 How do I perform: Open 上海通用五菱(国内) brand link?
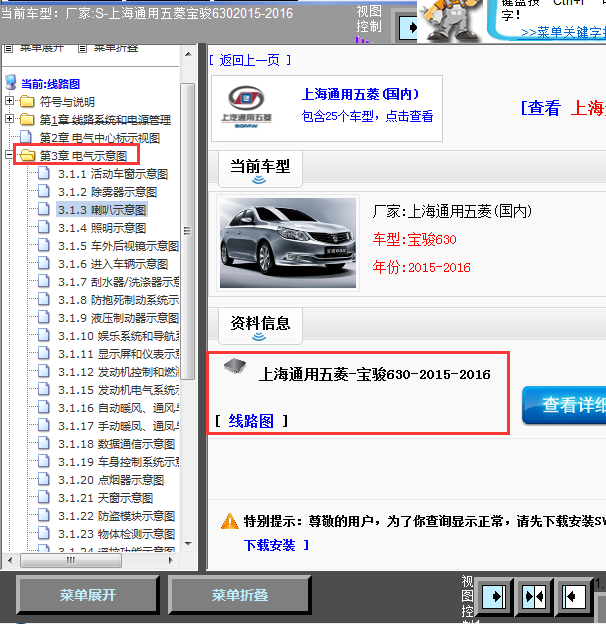click(360, 94)
